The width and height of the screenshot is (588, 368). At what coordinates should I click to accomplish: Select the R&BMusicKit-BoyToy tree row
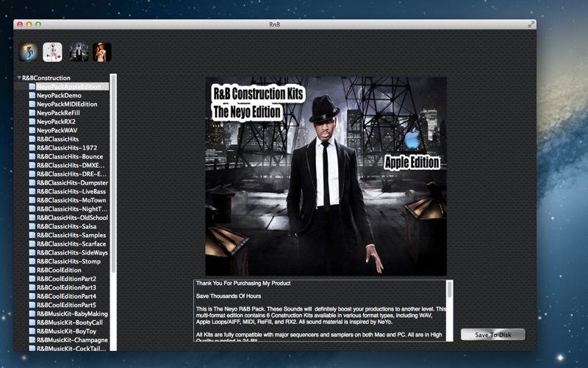[x=62, y=331]
